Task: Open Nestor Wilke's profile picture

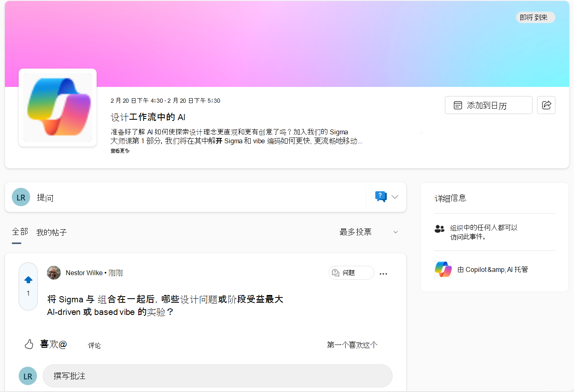Action: coord(54,273)
